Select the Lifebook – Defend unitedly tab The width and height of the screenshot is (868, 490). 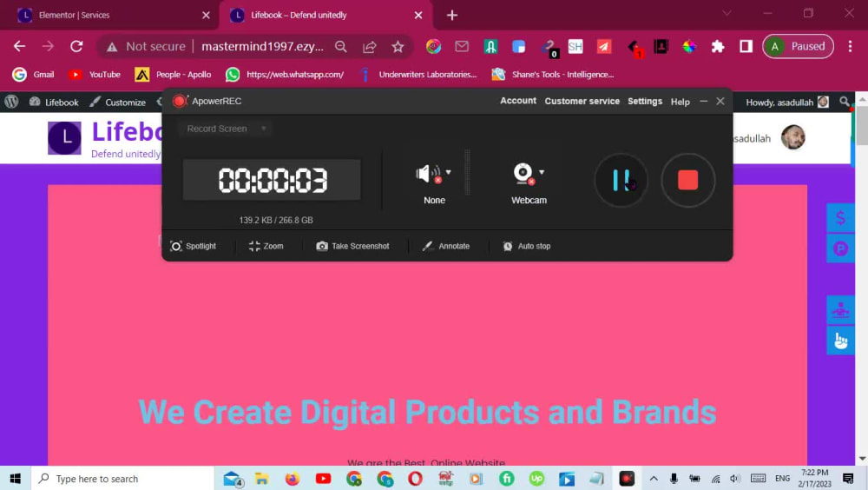[326, 15]
